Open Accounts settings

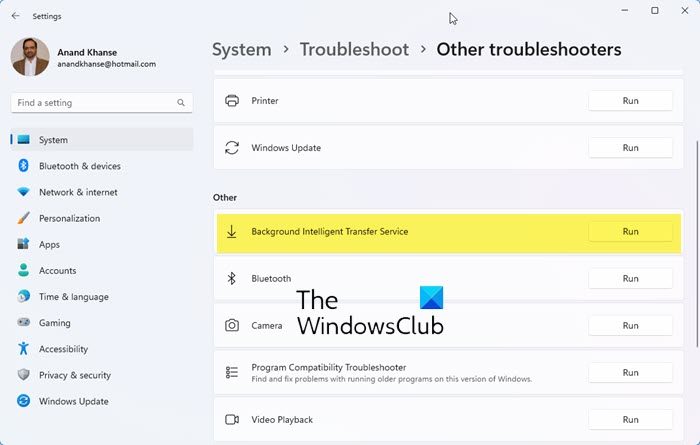(102, 270)
